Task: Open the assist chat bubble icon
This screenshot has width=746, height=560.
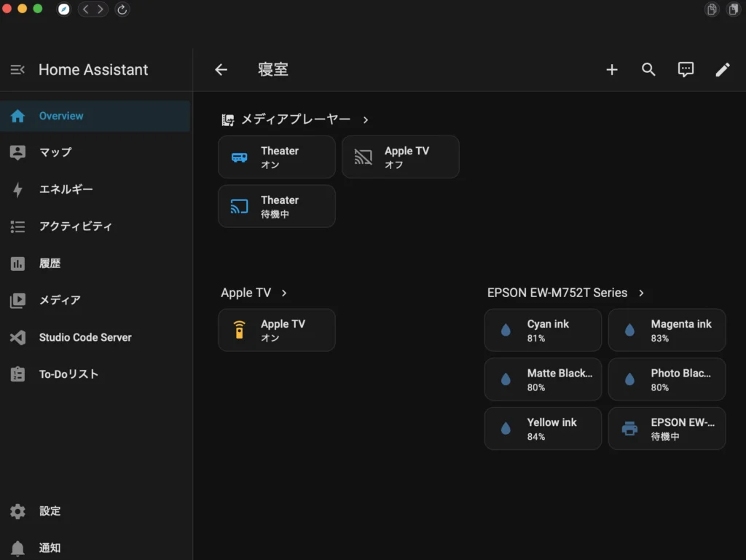Action: point(686,70)
